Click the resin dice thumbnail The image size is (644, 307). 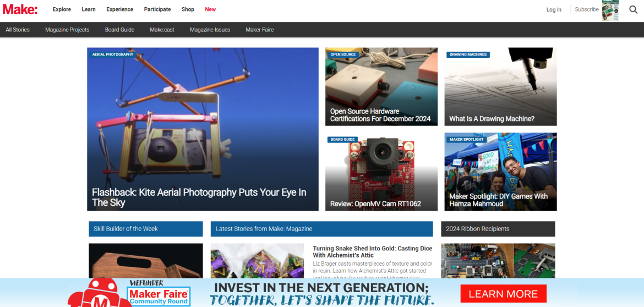(257, 261)
